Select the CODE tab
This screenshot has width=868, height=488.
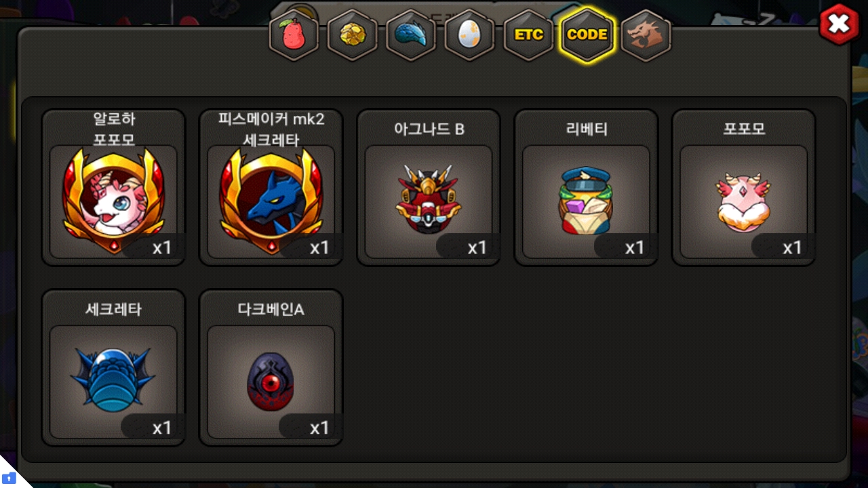click(x=587, y=35)
